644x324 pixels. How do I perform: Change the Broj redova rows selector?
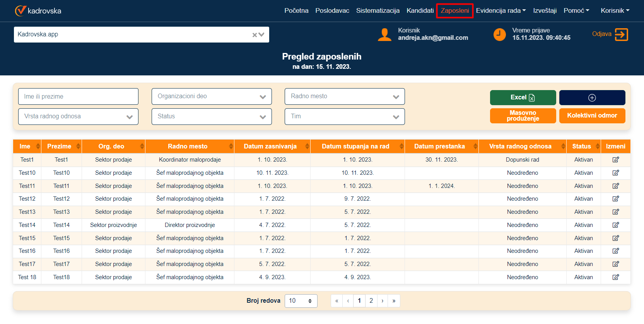[x=301, y=301]
